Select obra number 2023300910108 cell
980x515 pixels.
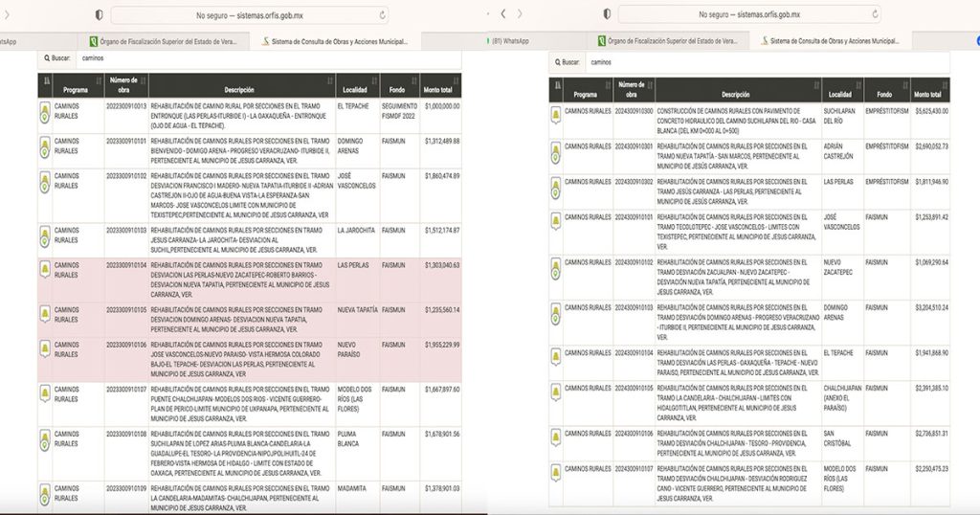(126, 434)
